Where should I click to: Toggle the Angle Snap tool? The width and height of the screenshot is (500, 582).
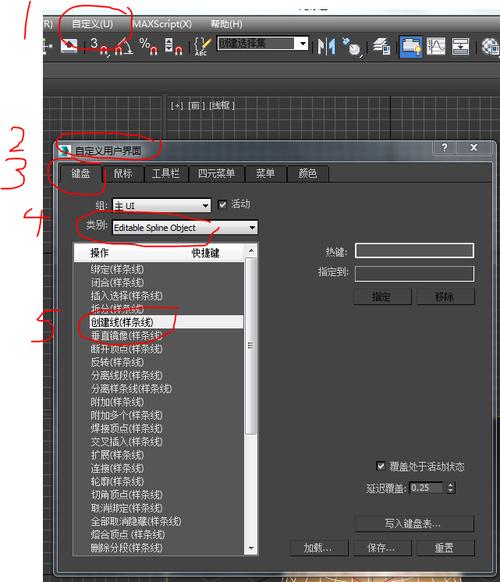(x=124, y=46)
